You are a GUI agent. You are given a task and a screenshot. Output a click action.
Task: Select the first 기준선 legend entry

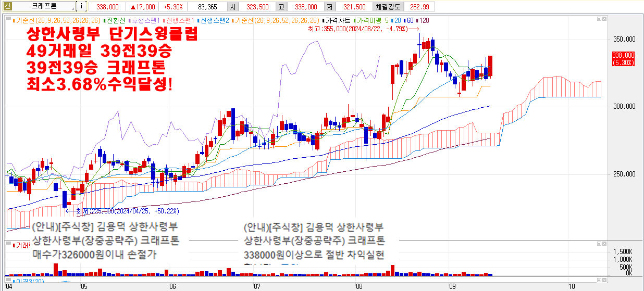point(58,21)
